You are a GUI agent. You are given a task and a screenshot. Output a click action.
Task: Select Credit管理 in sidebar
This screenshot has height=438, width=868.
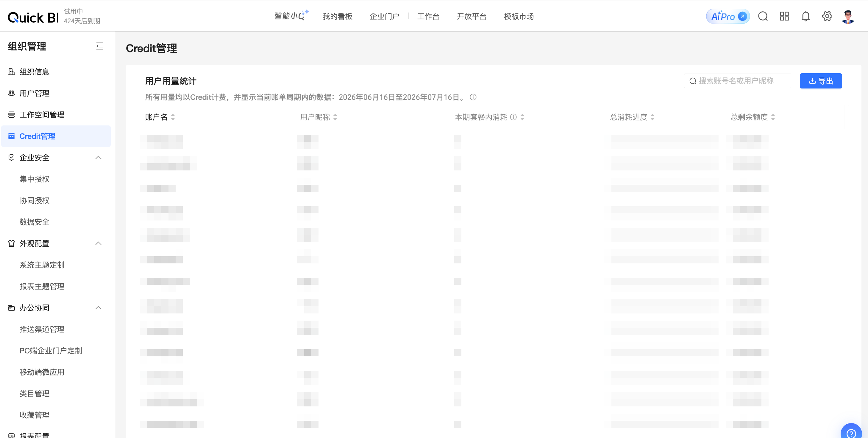56,136
